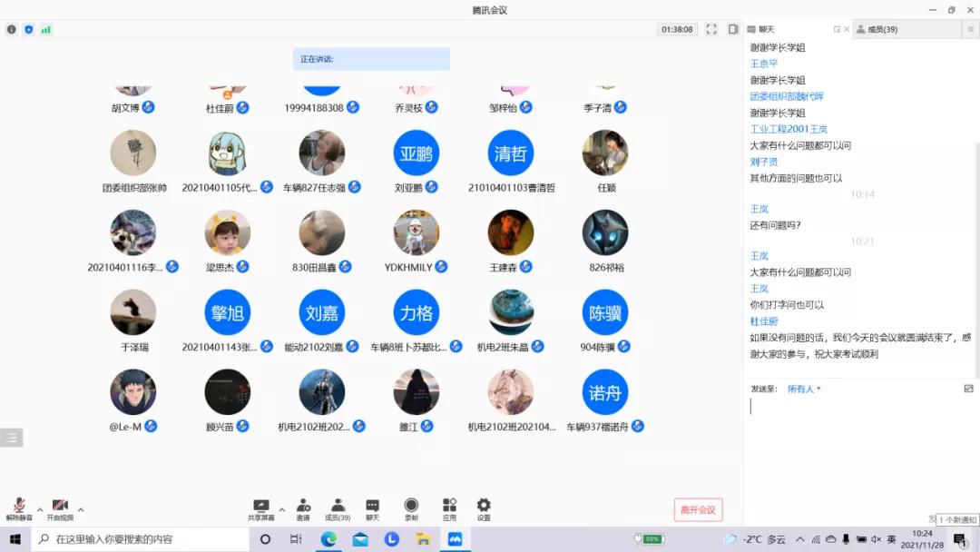
Task: Open the Invite (邀请) icon
Action: [303, 508]
